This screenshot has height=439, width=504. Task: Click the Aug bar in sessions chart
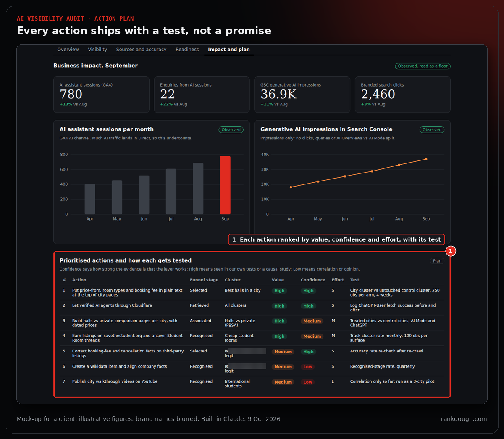[198, 189]
